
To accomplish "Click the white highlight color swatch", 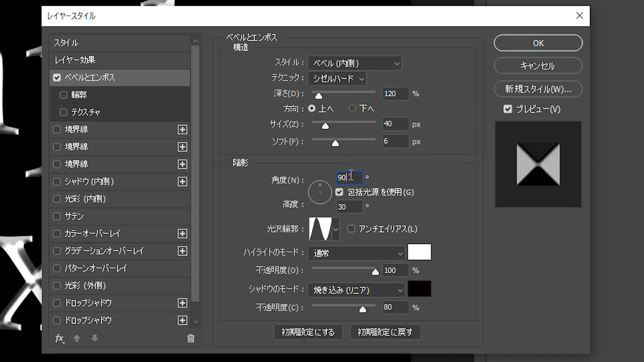I will tap(419, 252).
